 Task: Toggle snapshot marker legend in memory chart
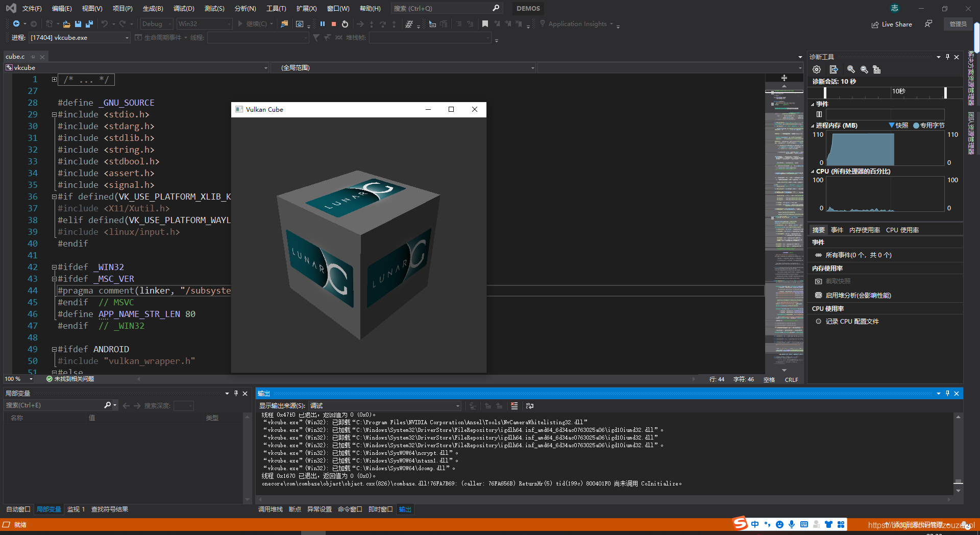click(x=898, y=126)
